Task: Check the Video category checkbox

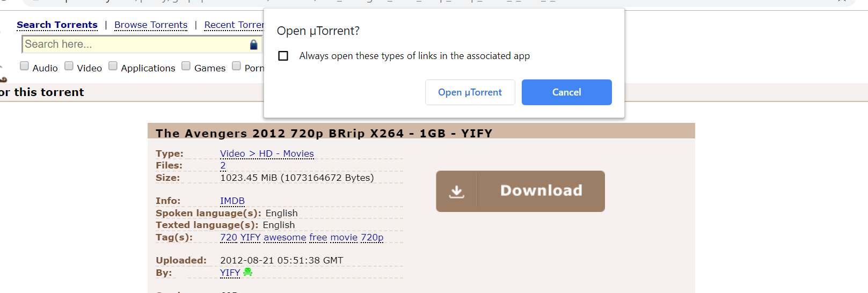Action: point(69,66)
